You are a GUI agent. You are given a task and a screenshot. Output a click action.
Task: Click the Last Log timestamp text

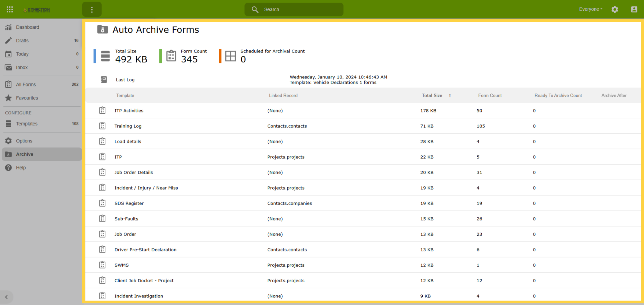click(x=338, y=77)
